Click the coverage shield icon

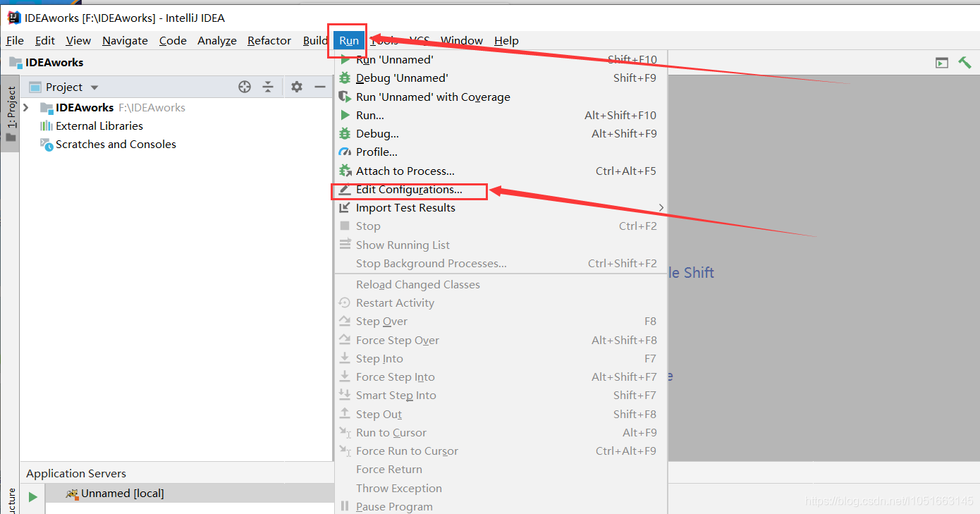click(345, 97)
